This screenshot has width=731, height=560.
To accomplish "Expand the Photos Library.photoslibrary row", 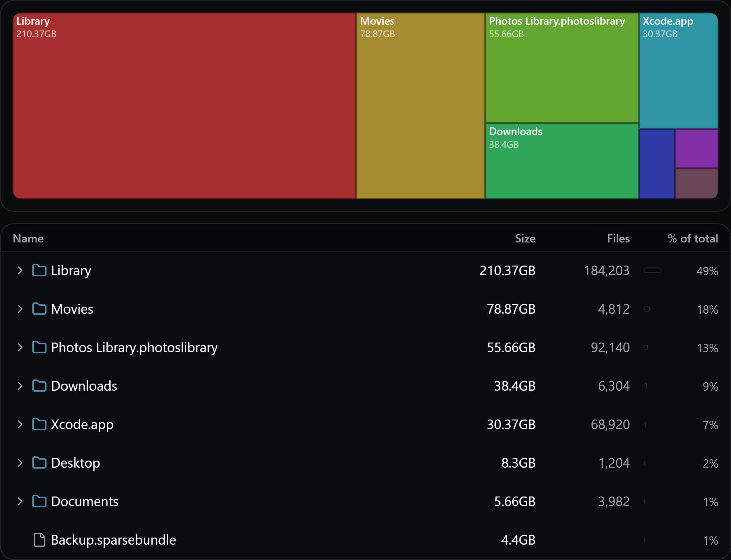I will (20, 347).
